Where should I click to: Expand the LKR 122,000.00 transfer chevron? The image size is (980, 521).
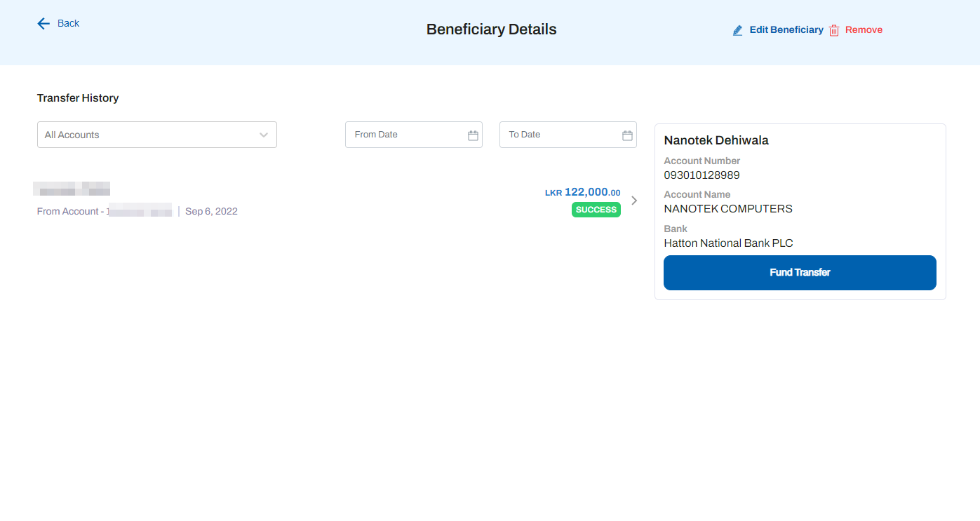click(634, 201)
